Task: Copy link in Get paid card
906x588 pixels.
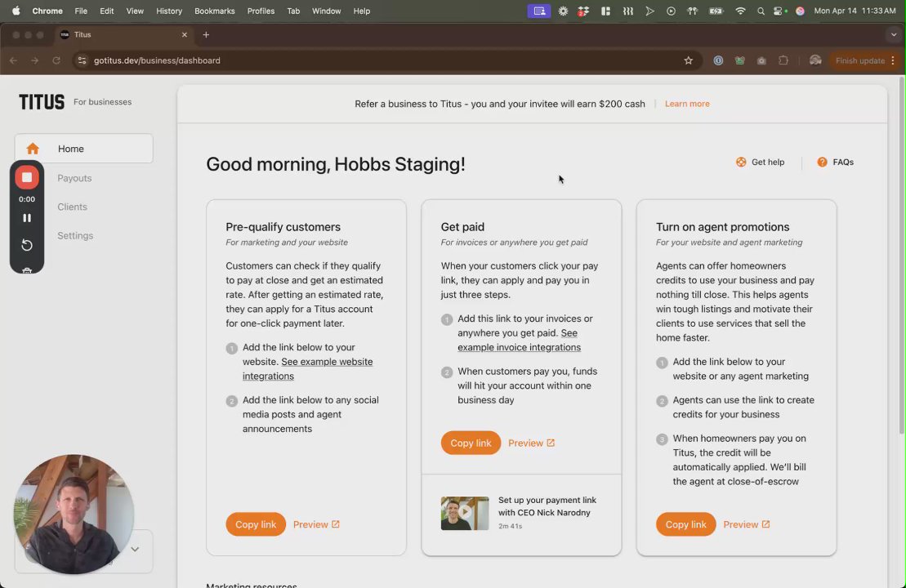Action: [x=471, y=443]
